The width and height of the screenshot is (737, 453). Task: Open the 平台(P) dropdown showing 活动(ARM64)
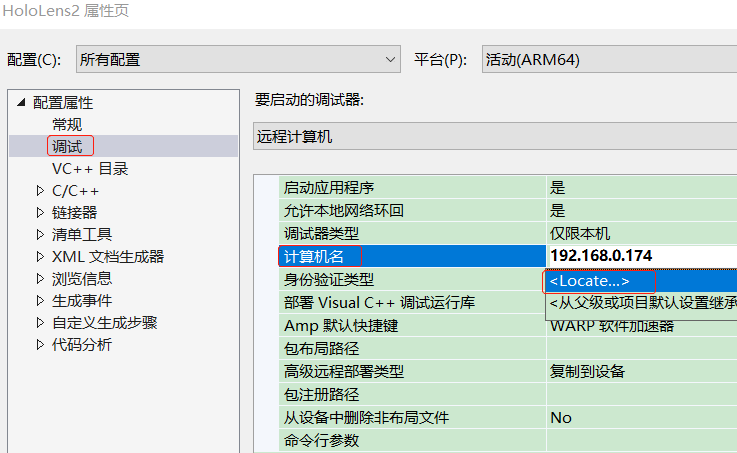(x=609, y=59)
